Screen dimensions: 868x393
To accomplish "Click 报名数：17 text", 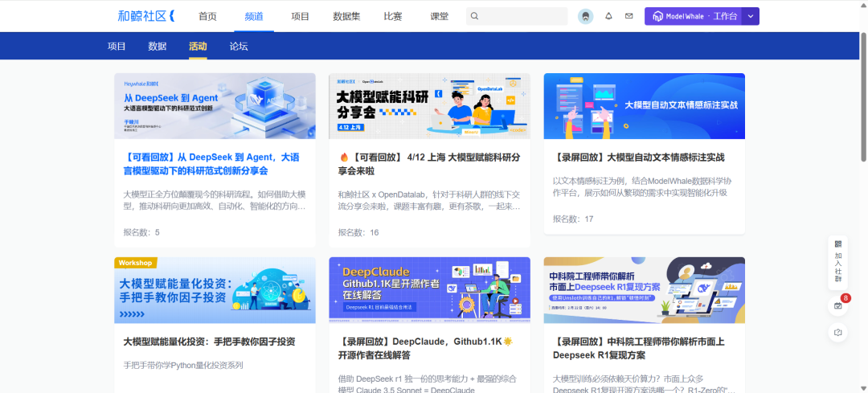I will [x=573, y=219].
